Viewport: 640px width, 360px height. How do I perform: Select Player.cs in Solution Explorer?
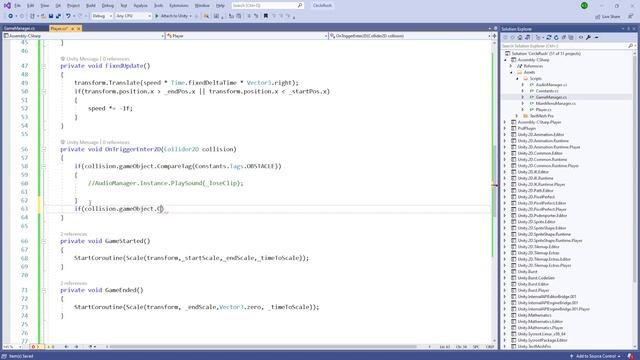click(x=543, y=110)
